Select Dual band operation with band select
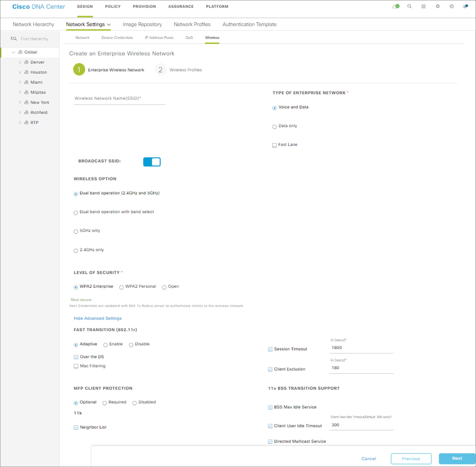The height and width of the screenshot is (467, 476). 76,213
